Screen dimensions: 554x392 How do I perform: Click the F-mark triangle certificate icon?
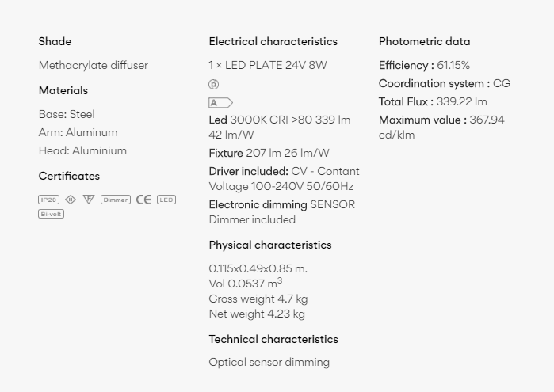(x=89, y=200)
